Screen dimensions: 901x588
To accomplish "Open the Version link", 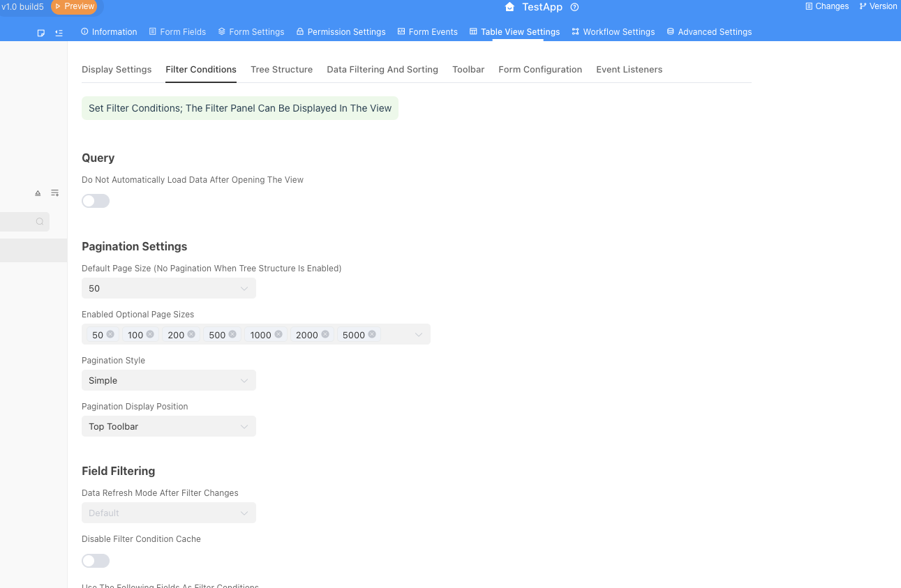I will tap(878, 6).
